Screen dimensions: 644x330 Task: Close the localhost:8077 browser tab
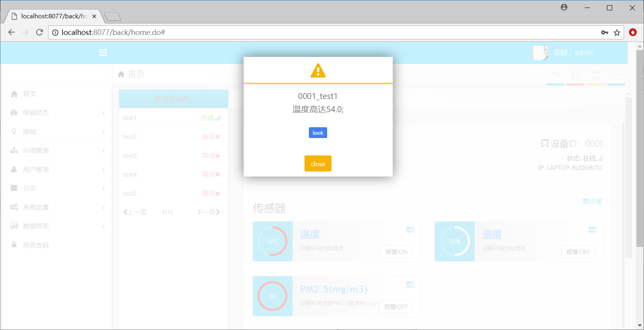click(94, 16)
